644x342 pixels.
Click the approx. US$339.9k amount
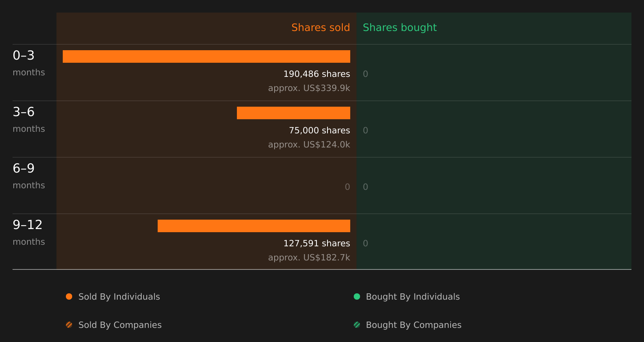(309, 88)
